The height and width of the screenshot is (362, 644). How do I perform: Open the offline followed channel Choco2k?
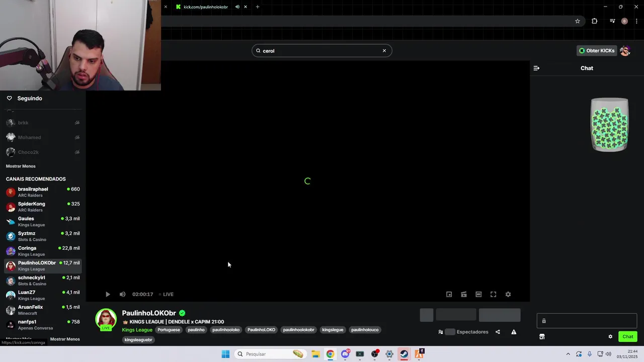pyautogui.click(x=43, y=152)
